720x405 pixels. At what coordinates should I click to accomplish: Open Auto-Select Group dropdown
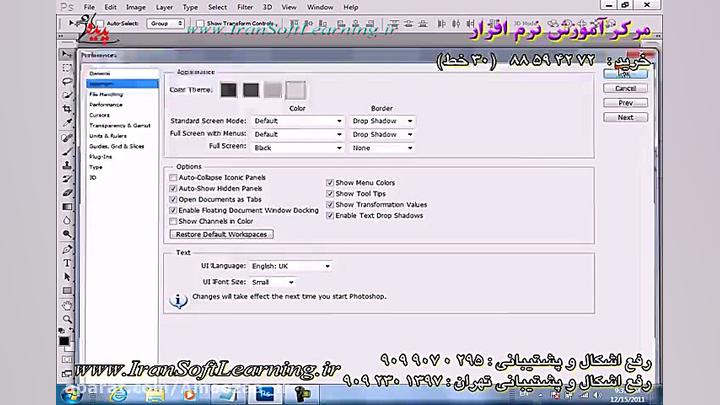click(x=165, y=23)
